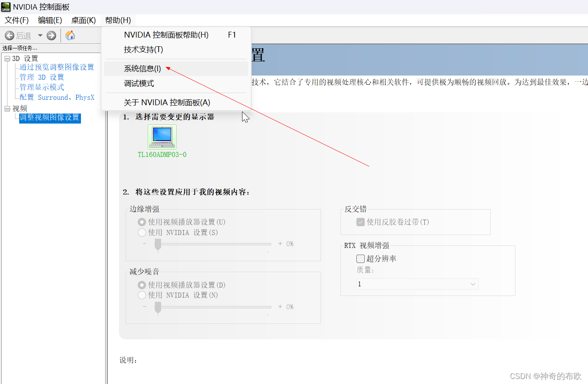
Task: Enable the 超分辨率 checkbox
Action: (361, 259)
